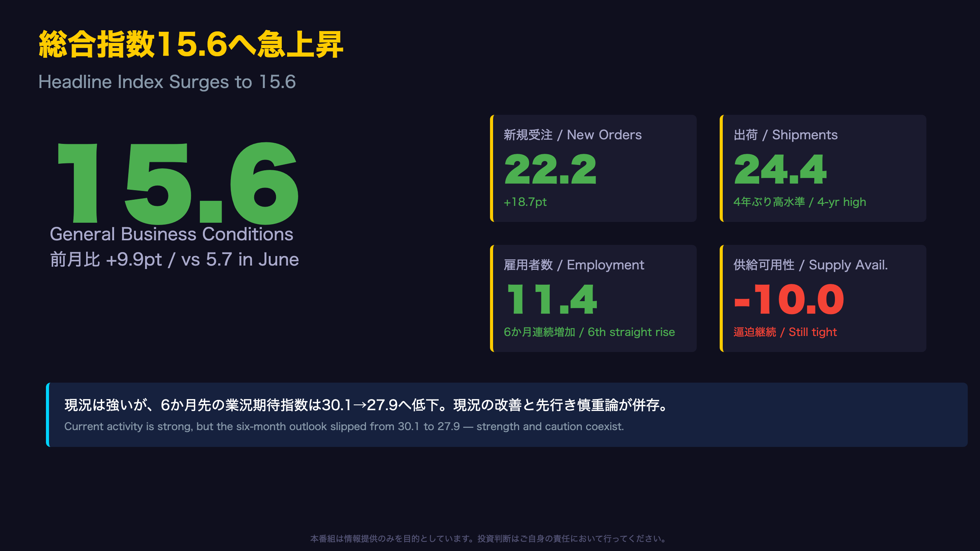Click General Business Conditions label
Image resolution: width=980 pixels, height=551 pixels.
click(171, 234)
